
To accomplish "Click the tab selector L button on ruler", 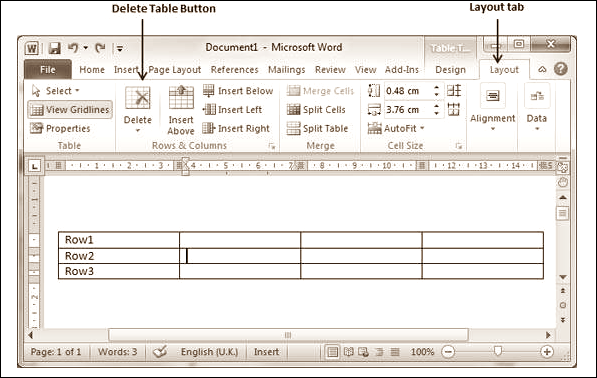I will (35, 166).
